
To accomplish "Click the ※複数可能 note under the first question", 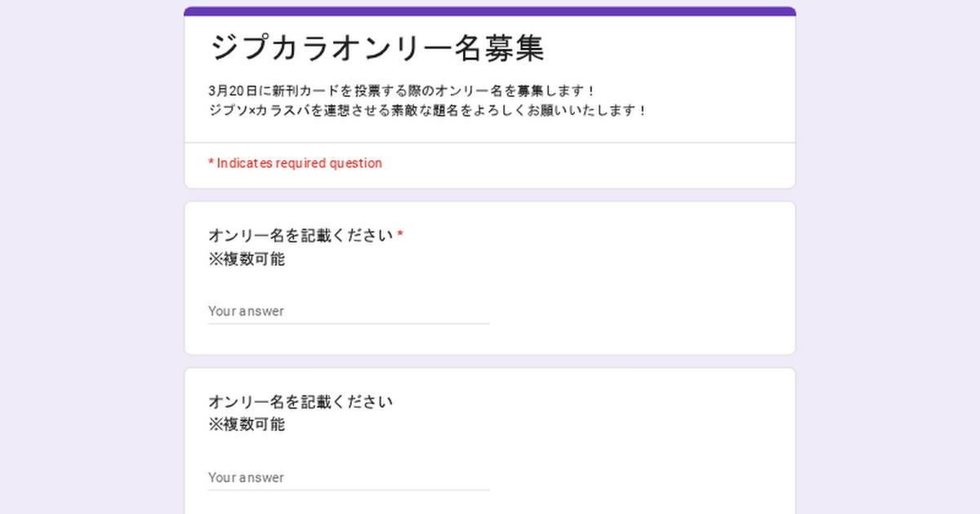I will [247, 259].
